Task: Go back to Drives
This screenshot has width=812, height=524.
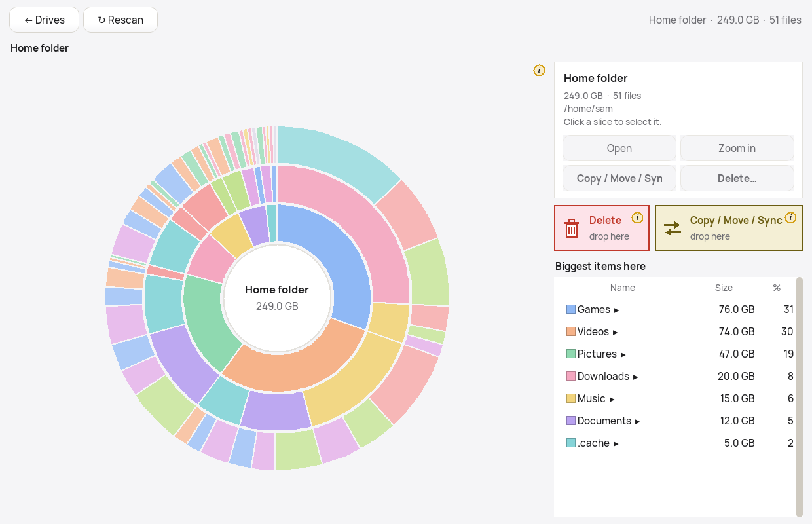Action: pos(44,20)
